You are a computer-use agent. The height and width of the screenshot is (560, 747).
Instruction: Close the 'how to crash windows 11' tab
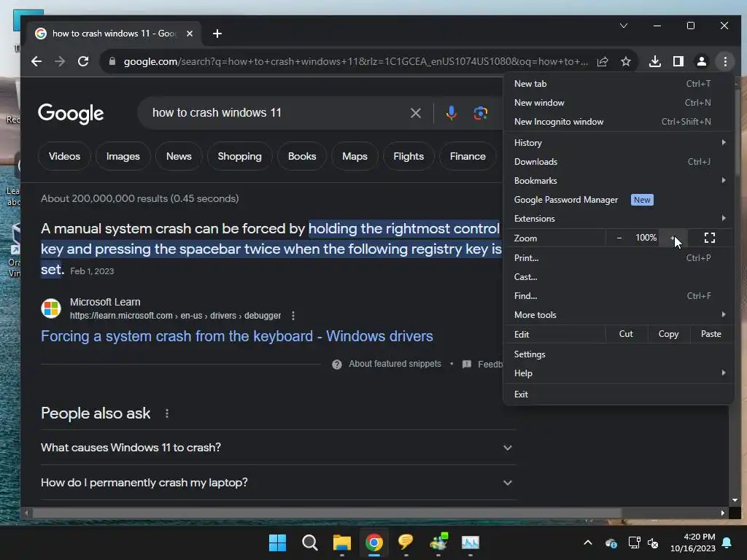[190, 34]
